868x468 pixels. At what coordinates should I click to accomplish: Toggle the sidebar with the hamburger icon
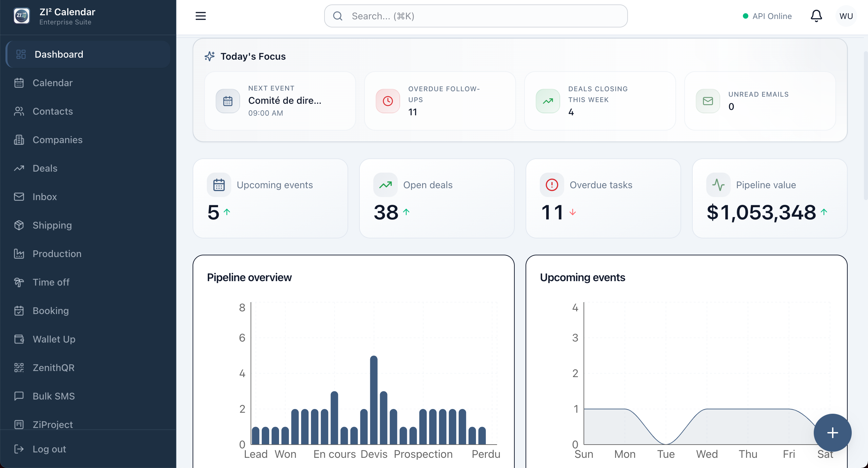click(x=201, y=16)
